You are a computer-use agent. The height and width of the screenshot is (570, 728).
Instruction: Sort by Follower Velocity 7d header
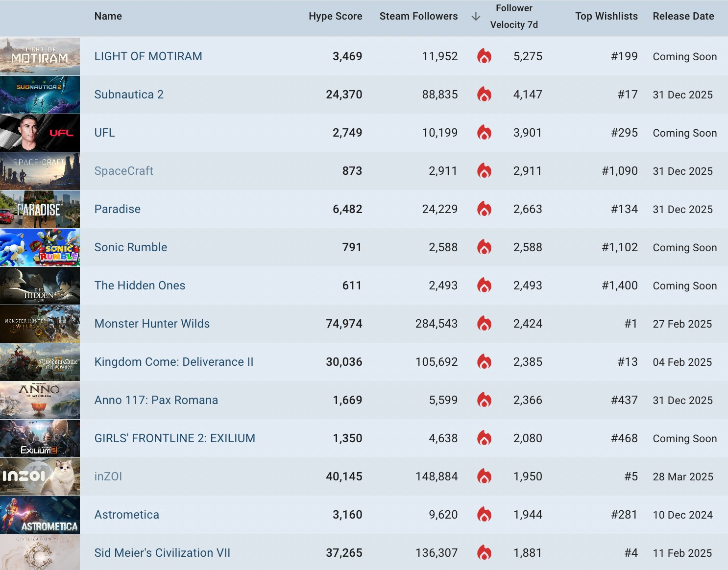tap(514, 16)
